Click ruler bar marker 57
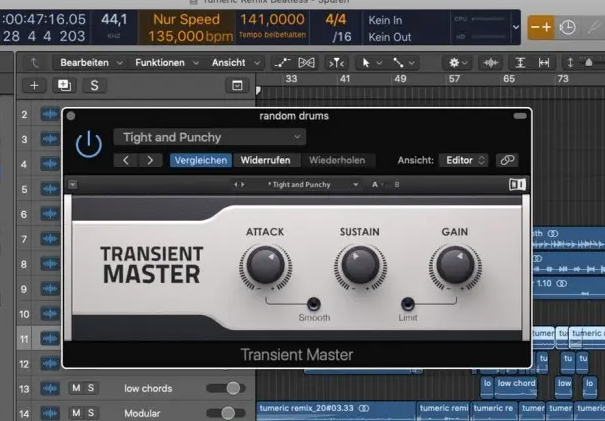Viewport: 605px width, 421px height. 454,79
